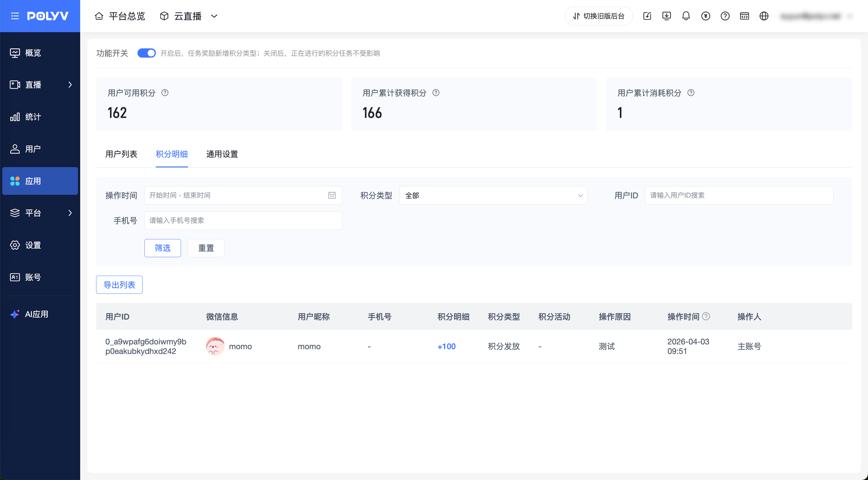Switch to 通用设置 tab
This screenshot has height=480, width=868.
(x=222, y=154)
